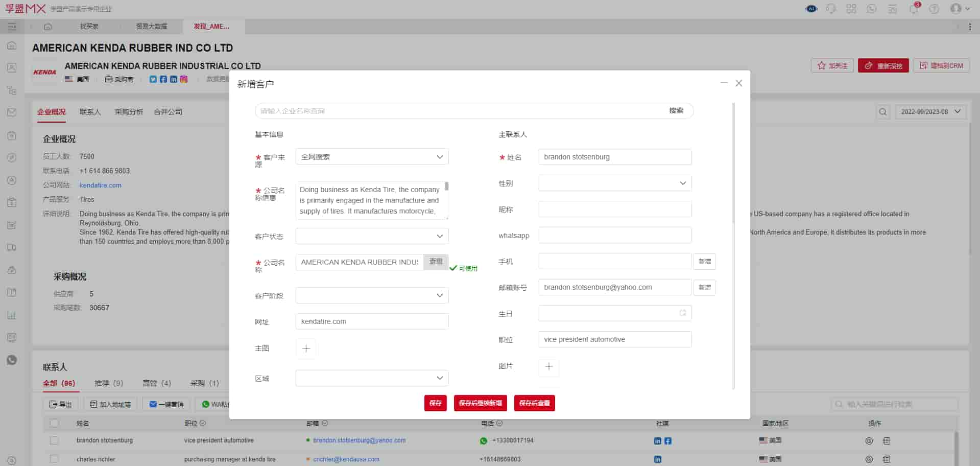980x466 pixels.
Task: Open the 采购分析 tab
Action: [x=129, y=112]
